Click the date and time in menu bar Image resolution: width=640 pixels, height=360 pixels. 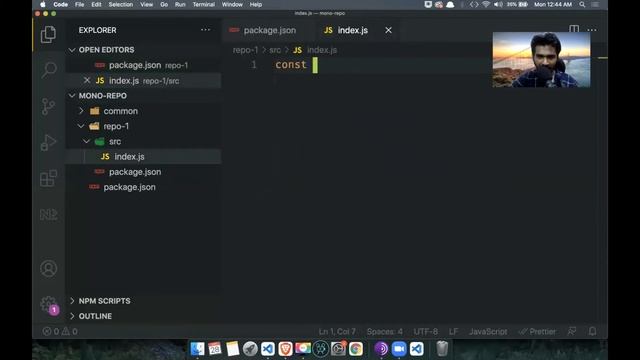[553, 4]
